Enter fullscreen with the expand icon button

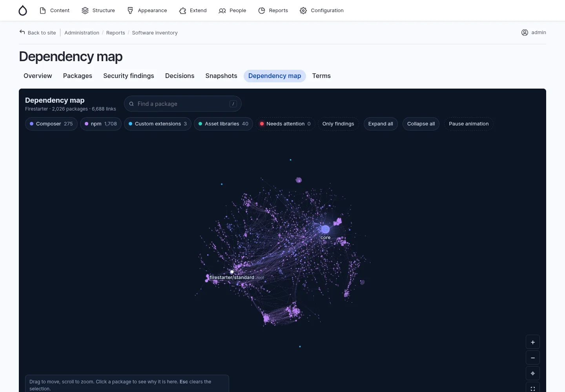click(x=533, y=388)
